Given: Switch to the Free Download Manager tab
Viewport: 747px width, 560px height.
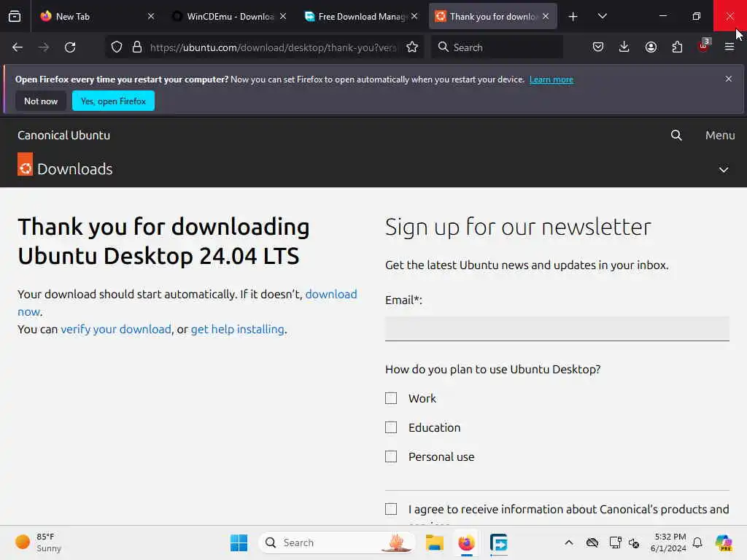Looking at the screenshot, I should pyautogui.click(x=361, y=16).
